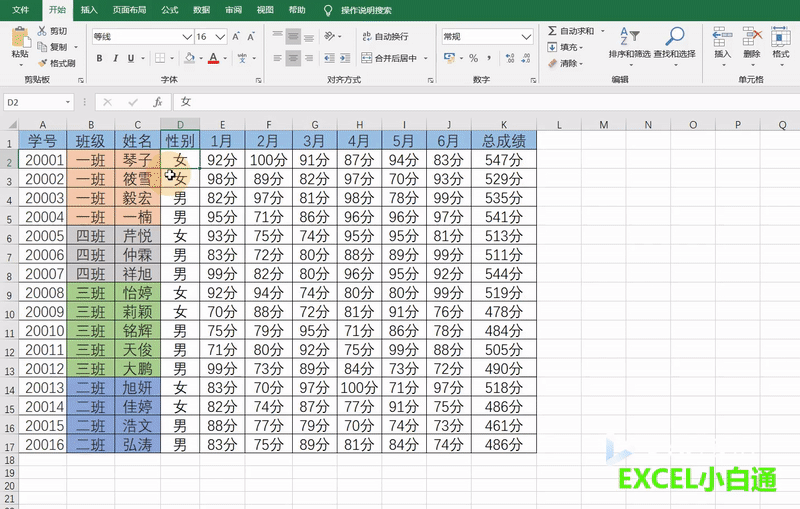Click AutoSum (自动求和)
The height and width of the screenshot is (509, 800).
pyautogui.click(x=571, y=31)
